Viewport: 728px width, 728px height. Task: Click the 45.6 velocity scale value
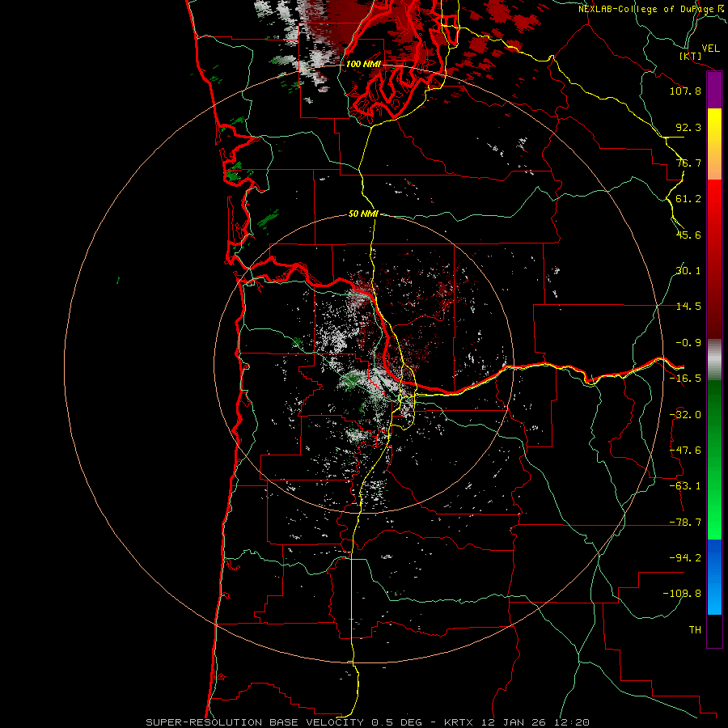688,235
